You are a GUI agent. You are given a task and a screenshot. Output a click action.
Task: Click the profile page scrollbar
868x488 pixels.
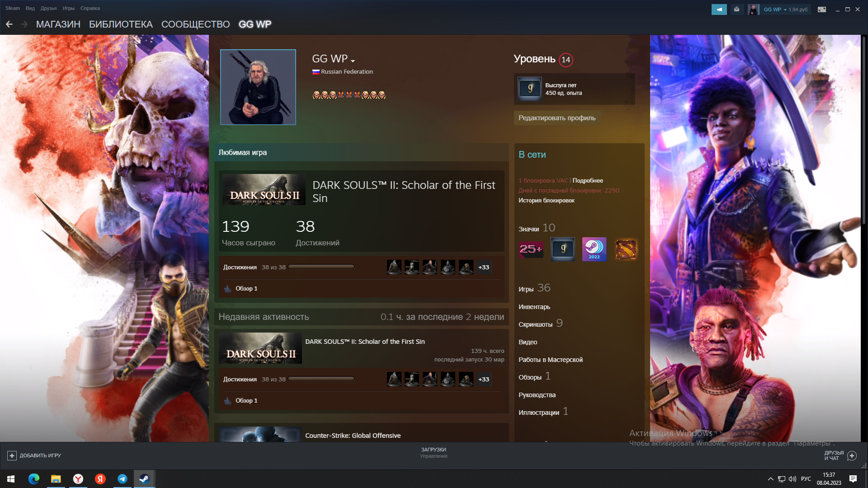864,131
